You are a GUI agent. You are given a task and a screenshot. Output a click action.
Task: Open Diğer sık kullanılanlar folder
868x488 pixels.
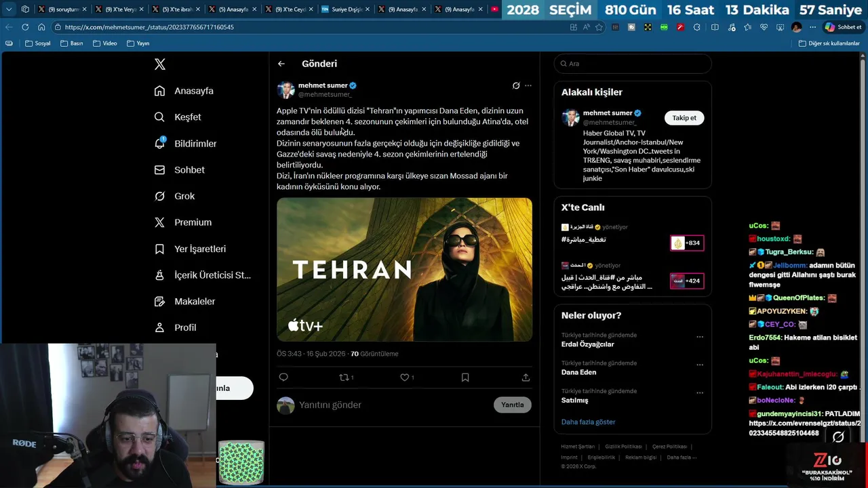[829, 43]
